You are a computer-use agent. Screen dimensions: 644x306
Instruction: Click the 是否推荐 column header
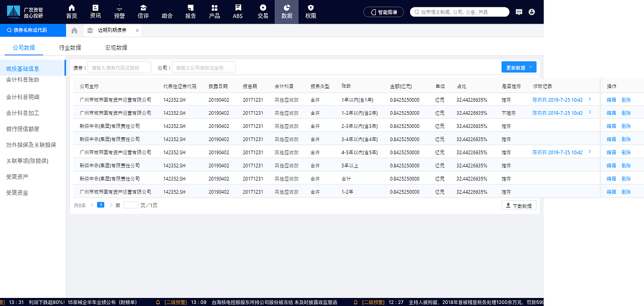[x=511, y=86]
